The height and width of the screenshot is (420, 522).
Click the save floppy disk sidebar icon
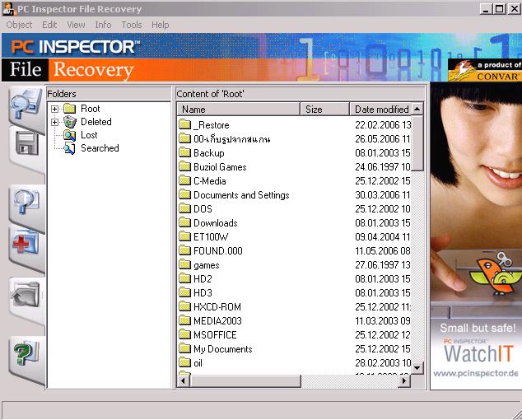tap(26, 144)
